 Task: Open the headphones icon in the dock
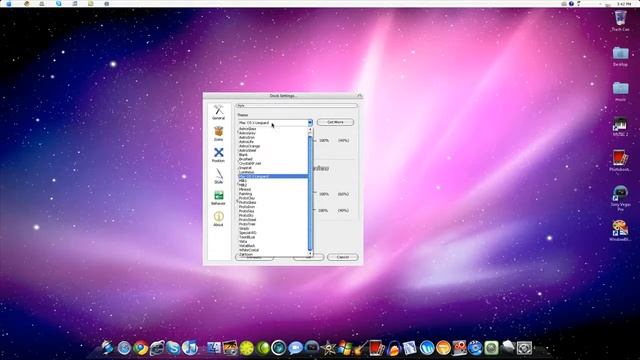tap(393, 348)
